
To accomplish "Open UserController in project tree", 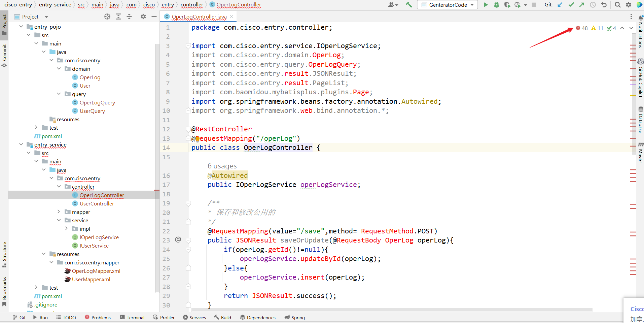I will coord(97,203).
